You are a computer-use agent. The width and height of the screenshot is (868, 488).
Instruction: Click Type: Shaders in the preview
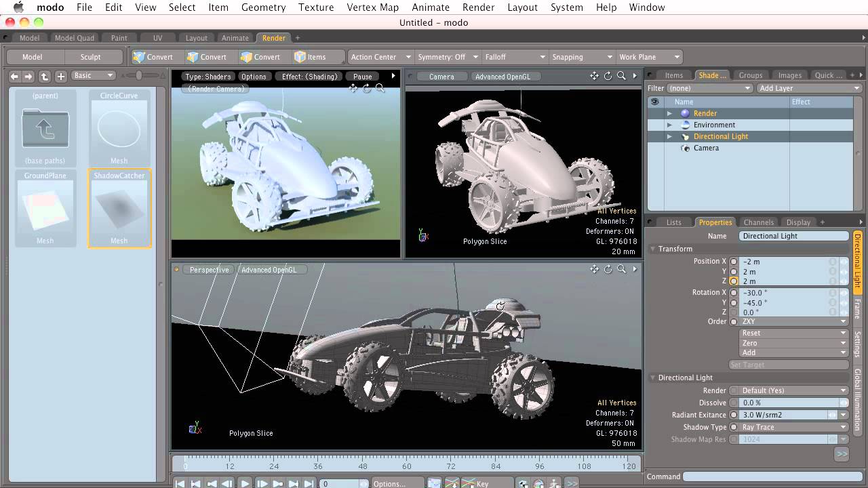[208, 77]
